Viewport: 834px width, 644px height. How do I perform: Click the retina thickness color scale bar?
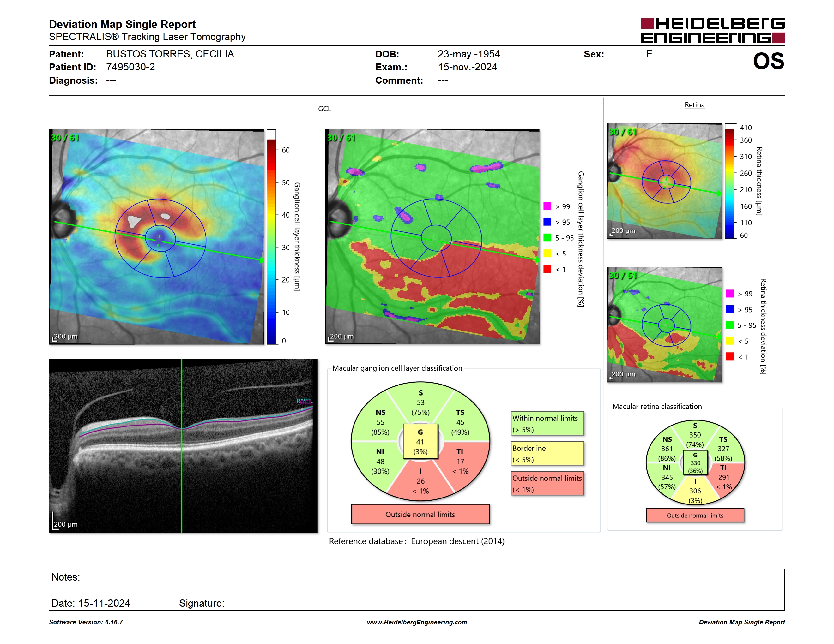point(730,181)
